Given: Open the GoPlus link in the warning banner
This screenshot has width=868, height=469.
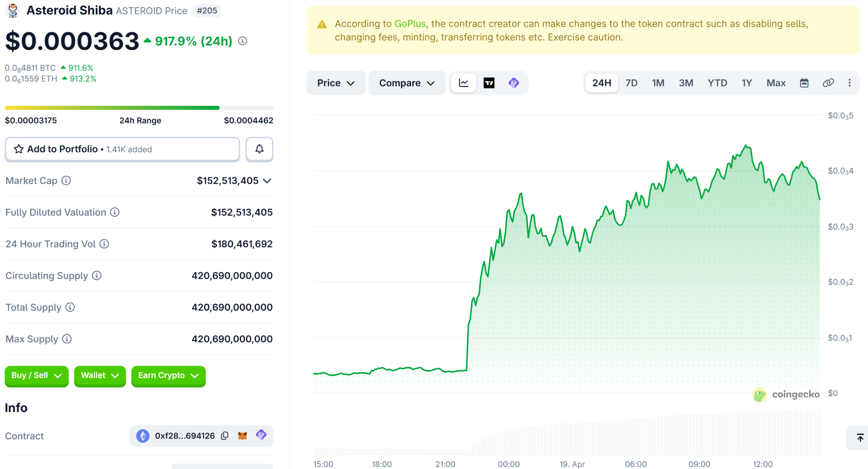Looking at the screenshot, I should 410,23.
